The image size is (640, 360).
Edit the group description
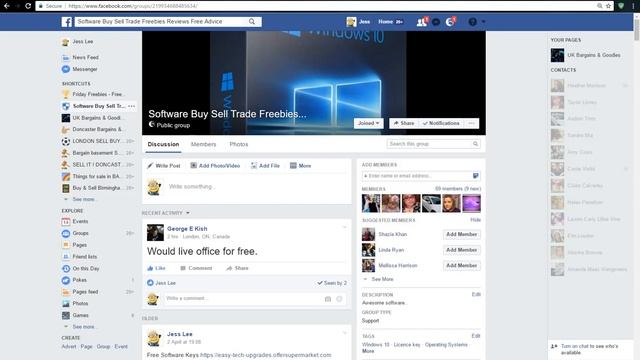[476, 294]
